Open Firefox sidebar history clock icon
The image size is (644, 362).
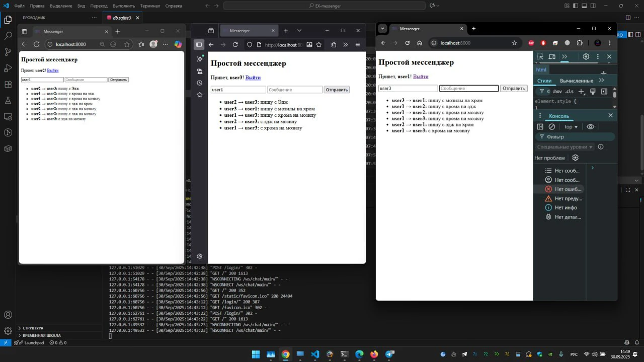(200, 83)
